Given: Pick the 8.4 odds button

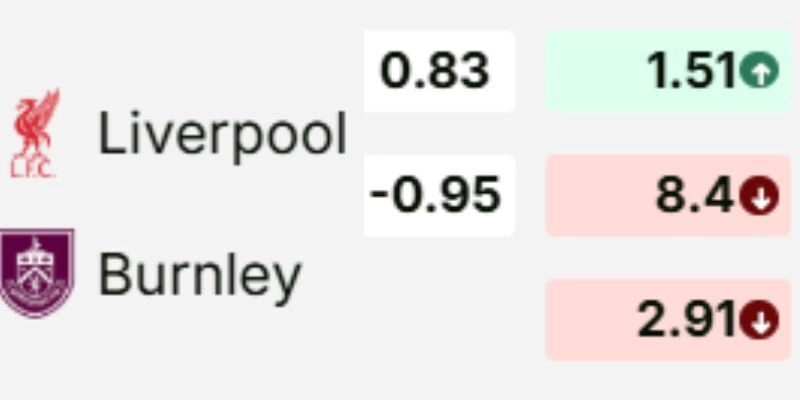Looking at the screenshot, I should [x=668, y=196].
